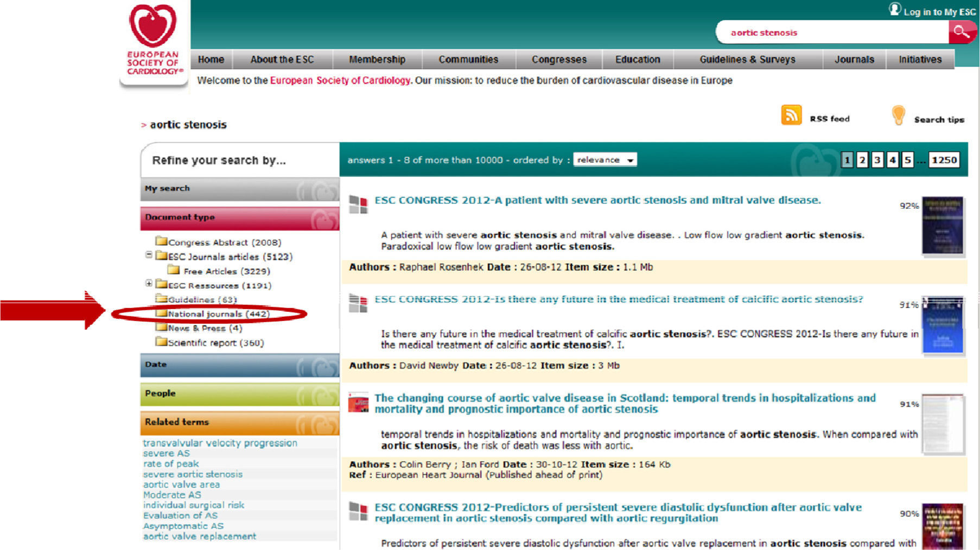Open the People refine section header
The height and width of the screenshot is (550, 980).
(239, 394)
